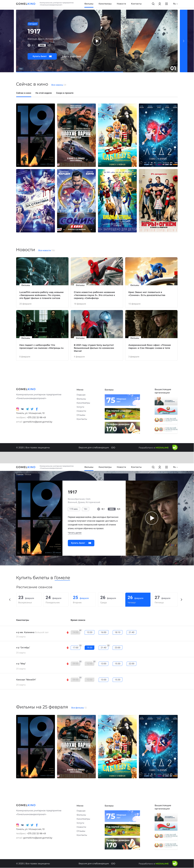Pick the 22:00 session at к-р "Мир"

click(132, 663)
